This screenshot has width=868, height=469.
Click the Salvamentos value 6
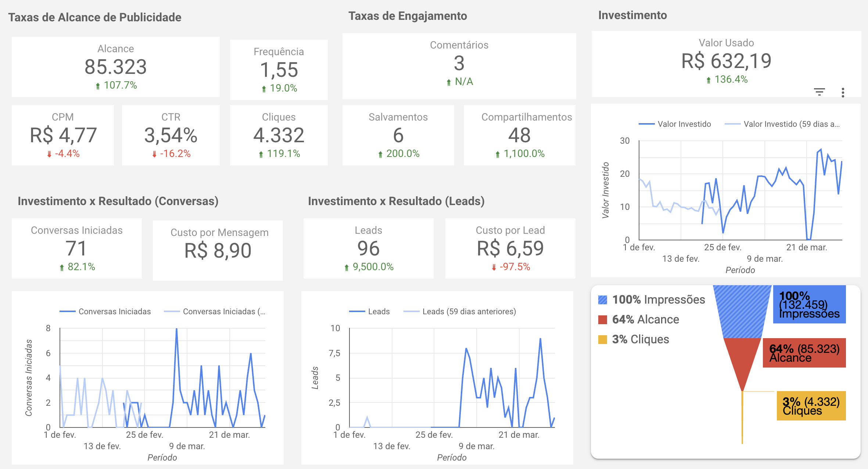pos(398,135)
